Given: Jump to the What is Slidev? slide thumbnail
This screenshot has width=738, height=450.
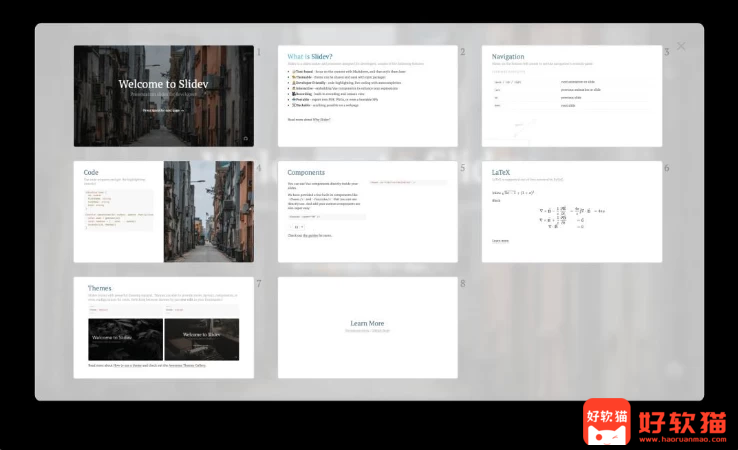Looking at the screenshot, I should click(368, 96).
